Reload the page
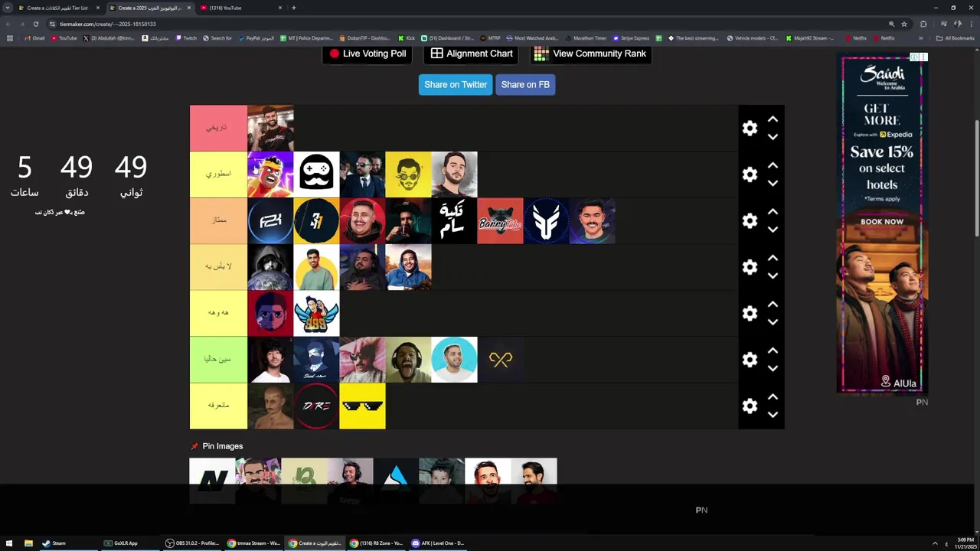 (x=35, y=24)
